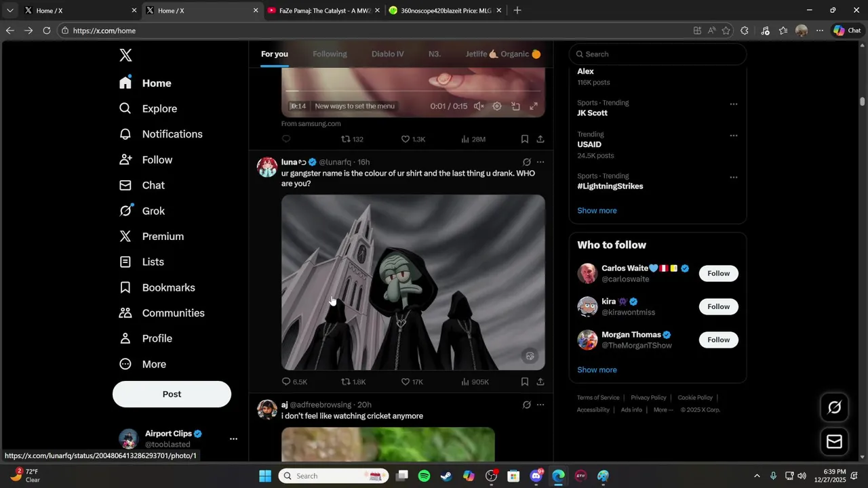Open Profile in the sidebar
This screenshot has width=868, height=488.
coord(145,338)
